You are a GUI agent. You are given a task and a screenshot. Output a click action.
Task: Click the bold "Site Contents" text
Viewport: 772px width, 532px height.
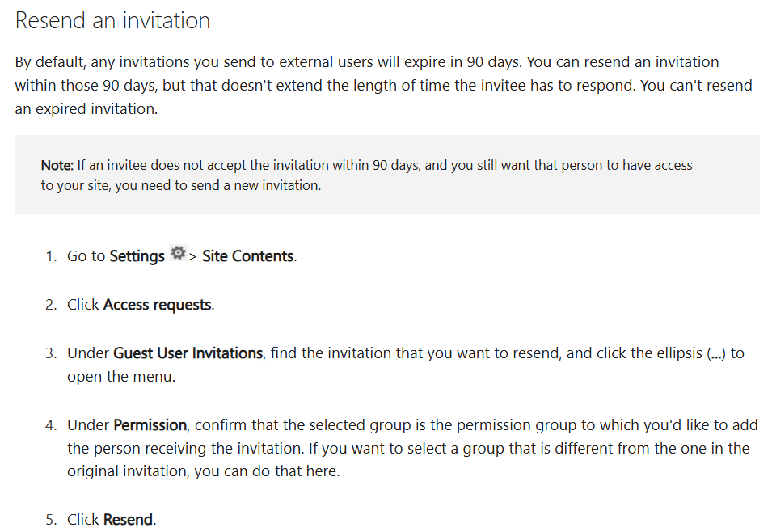point(248,256)
